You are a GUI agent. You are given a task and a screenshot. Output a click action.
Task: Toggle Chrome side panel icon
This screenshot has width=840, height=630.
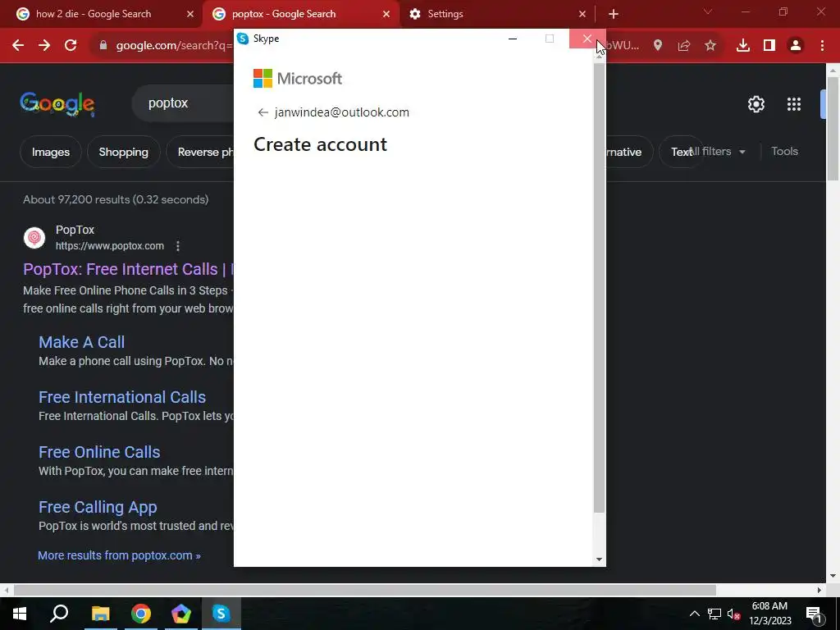pyautogui.click(x=769, y=46)
